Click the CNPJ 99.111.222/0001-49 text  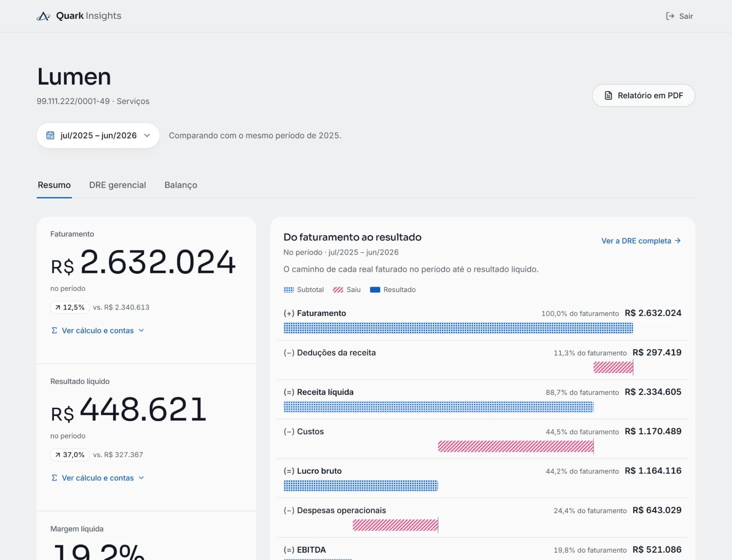coord(73,101)
